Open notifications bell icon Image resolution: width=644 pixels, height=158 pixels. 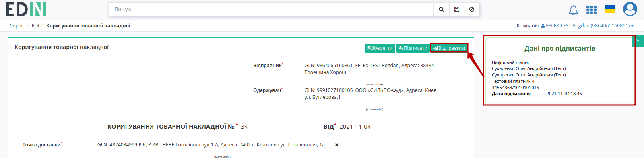click(x=573, y=10)
